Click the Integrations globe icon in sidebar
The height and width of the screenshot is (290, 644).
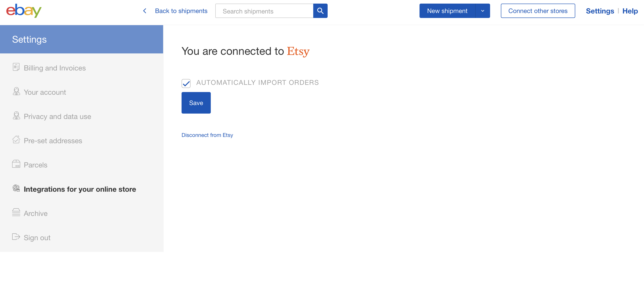[x=16, y=188]
